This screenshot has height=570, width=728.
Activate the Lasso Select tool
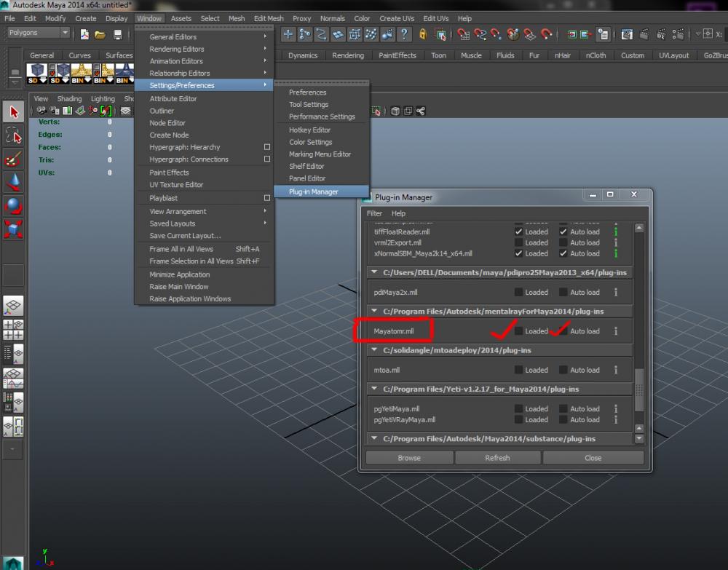(15, 135)
